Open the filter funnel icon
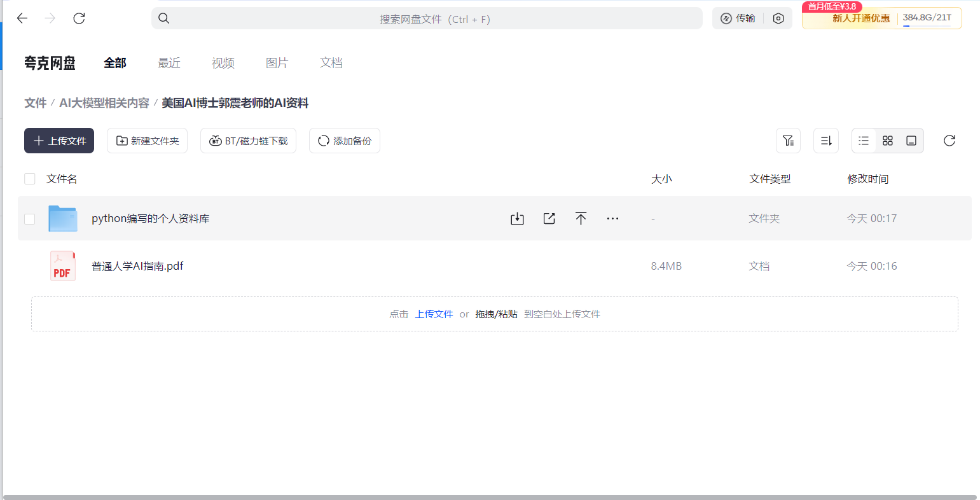The width and height of the screenshot is (980, 500). (788, 141)
